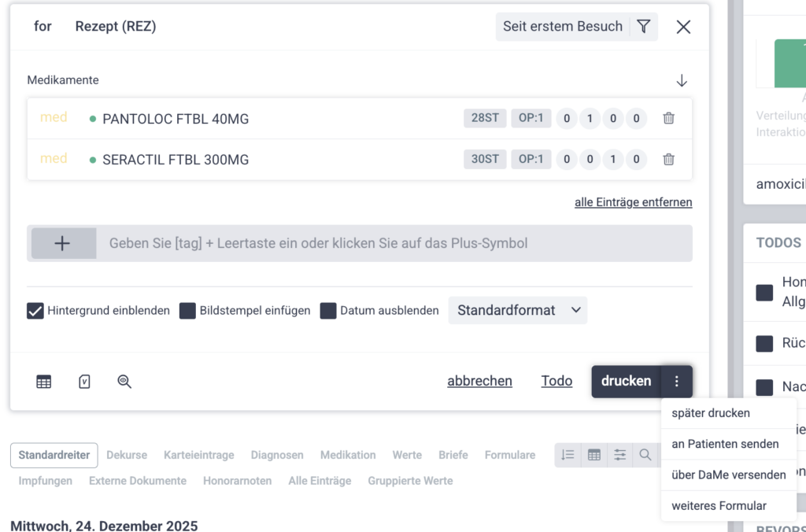Click the document icon with V

pos(84,382)
